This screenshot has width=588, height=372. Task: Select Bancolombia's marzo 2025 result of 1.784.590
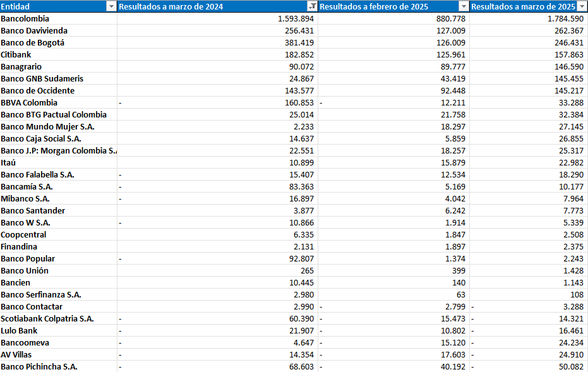click(556, 18)
